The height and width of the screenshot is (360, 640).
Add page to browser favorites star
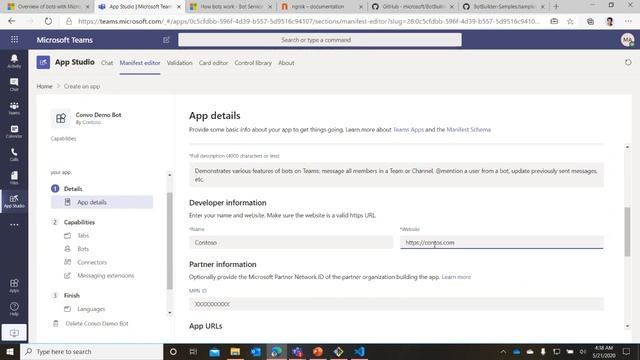[570, 21]
